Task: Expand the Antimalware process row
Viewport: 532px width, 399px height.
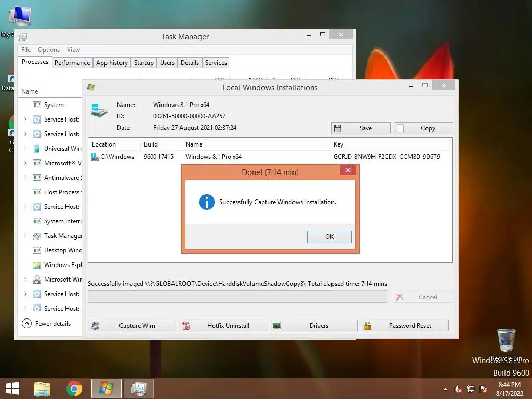Action: pos(25,178)
